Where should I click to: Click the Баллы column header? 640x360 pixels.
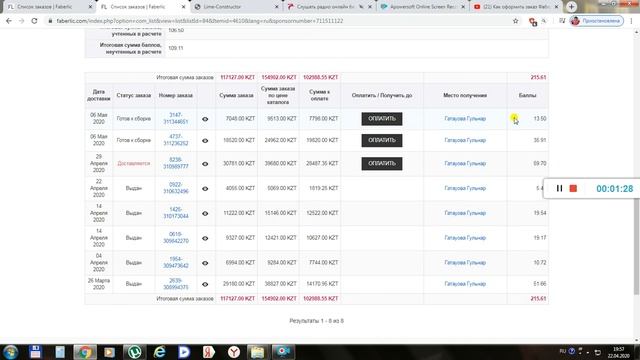click(x=527, y=95)
